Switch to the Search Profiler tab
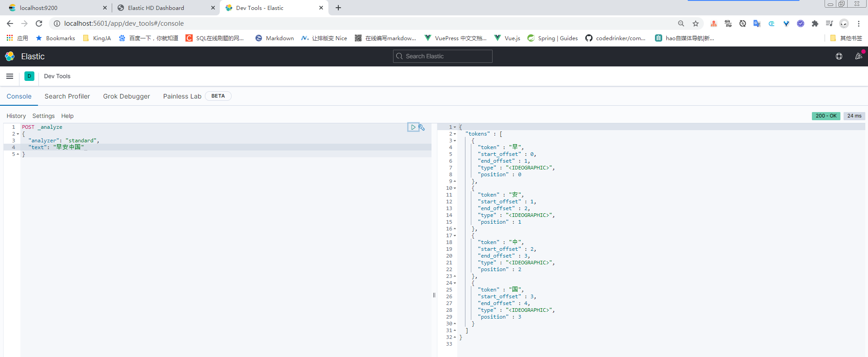868x357 pixels. [67, 96]
